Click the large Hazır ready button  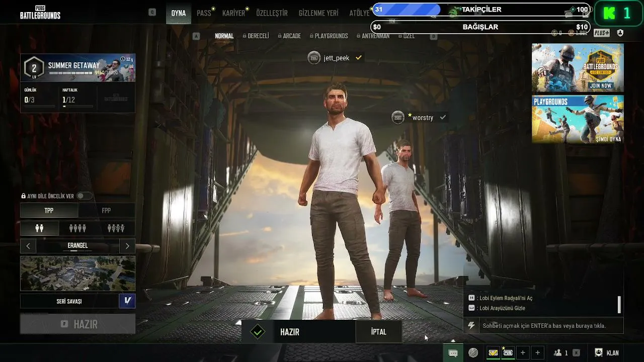tap(78, 324)
